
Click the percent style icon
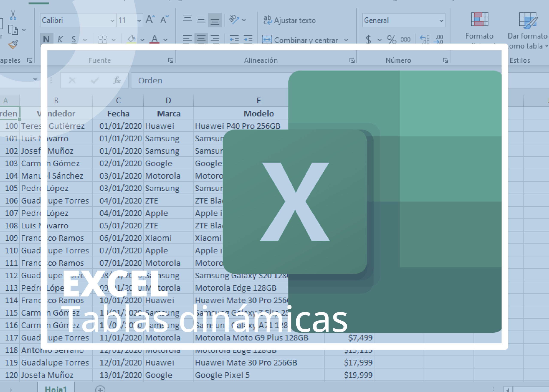(392, 39)
